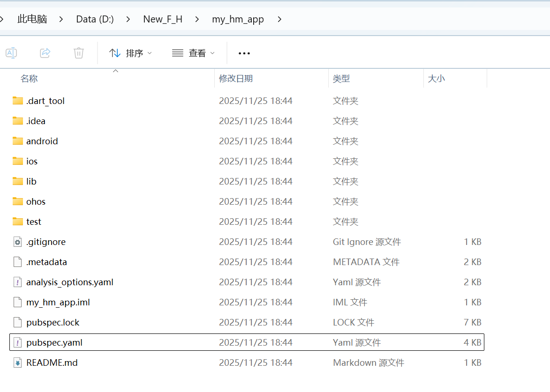The image size is (550, 392).
Task: Select the lib folder icon
Action: pos(17,181)
